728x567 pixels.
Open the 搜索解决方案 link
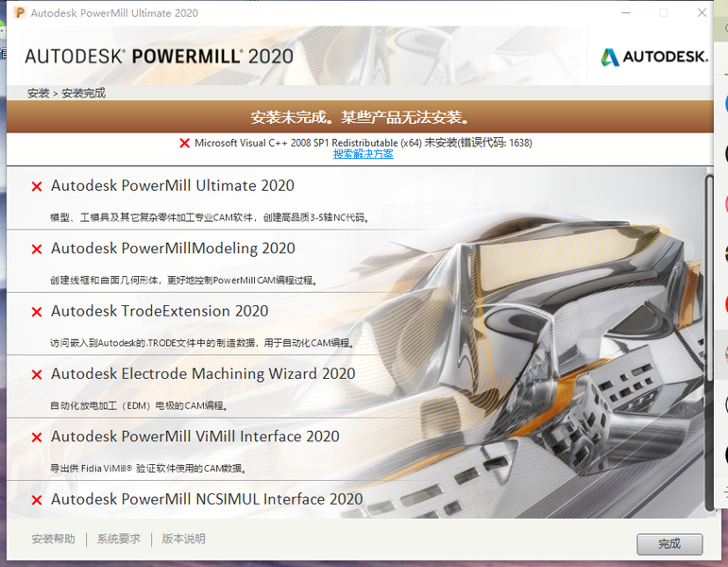[364, 154]
